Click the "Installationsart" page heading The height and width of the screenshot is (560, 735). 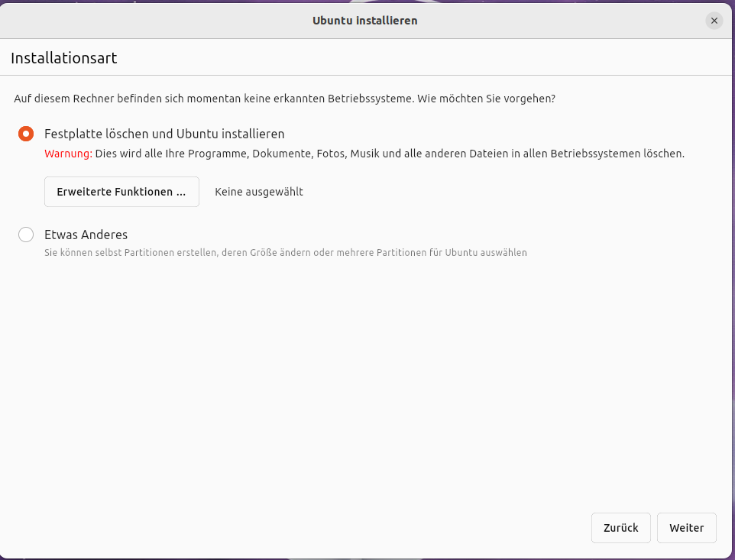click(63, 58)
